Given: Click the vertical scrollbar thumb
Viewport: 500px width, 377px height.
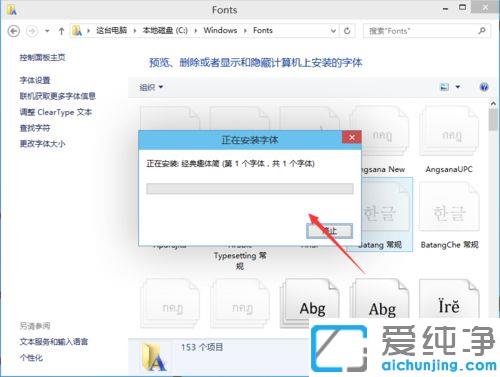Looking at the screenshot, I should (x=493, y=120).
